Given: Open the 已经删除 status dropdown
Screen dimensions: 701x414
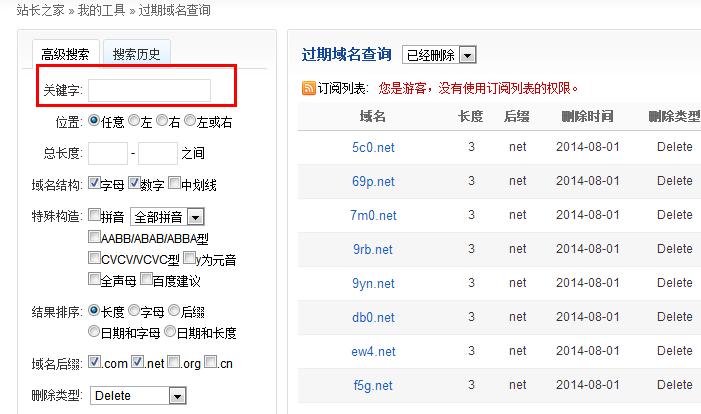Looking at the screenshot, I should tap(439, 55).
